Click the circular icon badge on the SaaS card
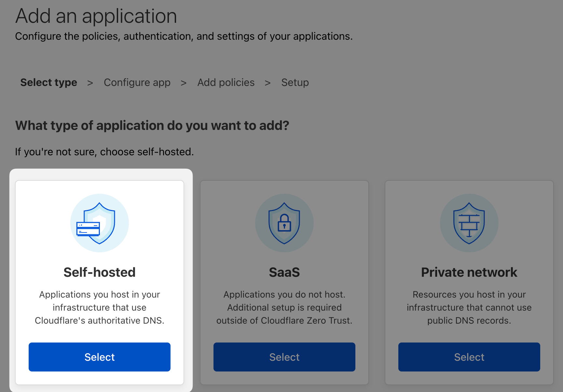563x392 pixels. 284,223
